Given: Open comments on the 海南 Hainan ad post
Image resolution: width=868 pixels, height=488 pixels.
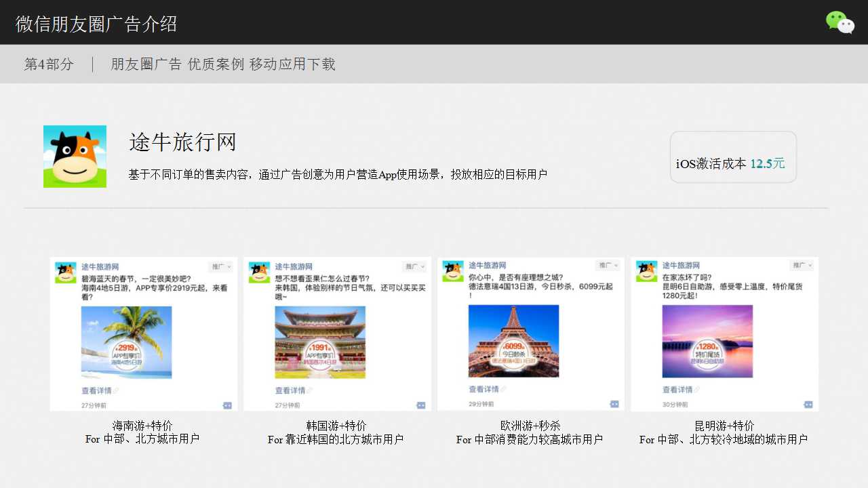Looking at the screenshot, I should (x=228, y=404).
